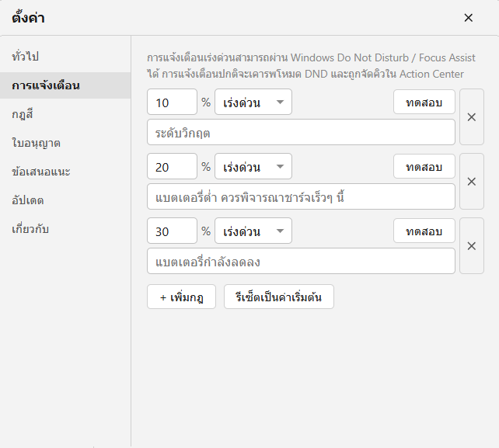Open the เร่งด่วน dropdown for 30% rule
This screenshot has height=448, width=499.
pos(253,231)
